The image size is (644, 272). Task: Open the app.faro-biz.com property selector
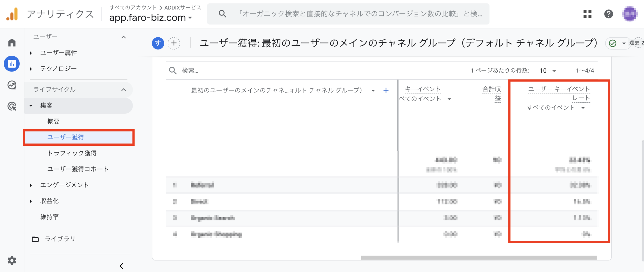[x=151, y=18]
